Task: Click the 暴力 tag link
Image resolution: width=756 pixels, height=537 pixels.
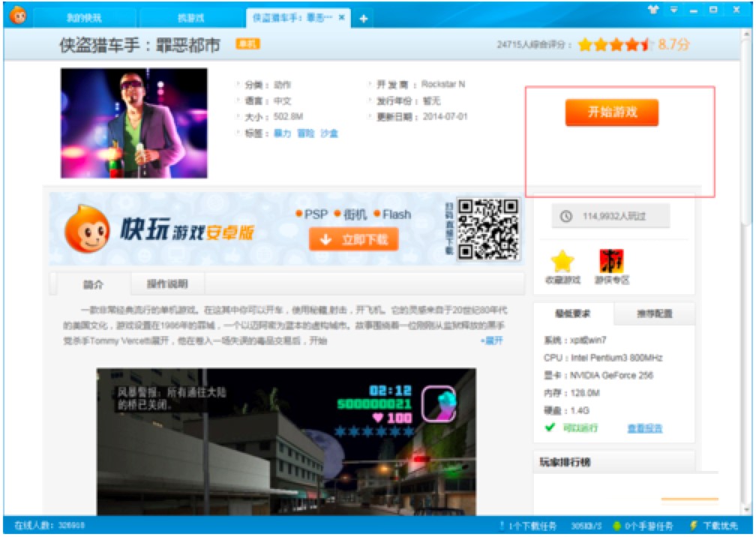Action: 282,133
